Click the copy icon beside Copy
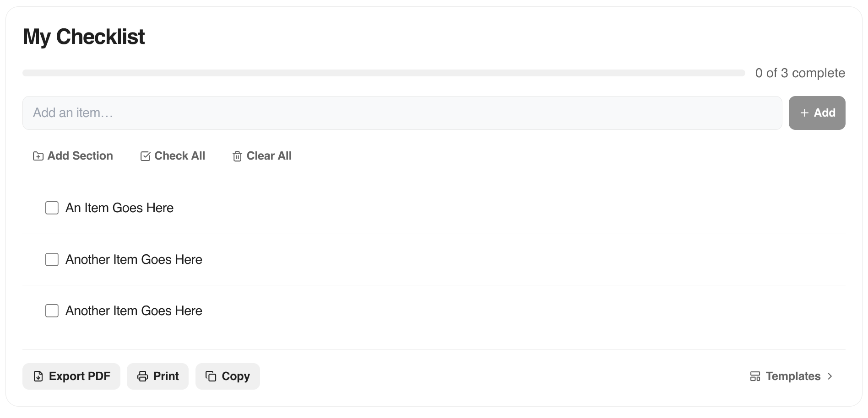Image resolution: width=868 pixels, height=418 pixels. (x=211, y=376)
